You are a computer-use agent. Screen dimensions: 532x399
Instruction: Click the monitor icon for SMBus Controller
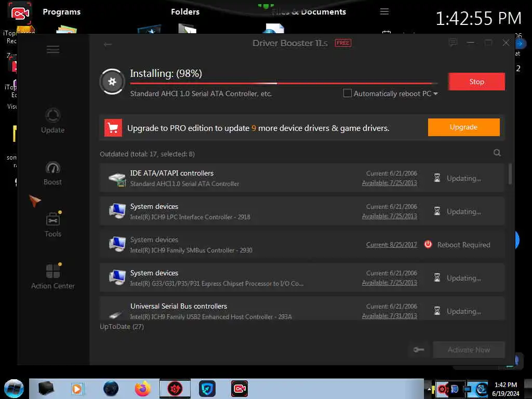pos(117,245)
